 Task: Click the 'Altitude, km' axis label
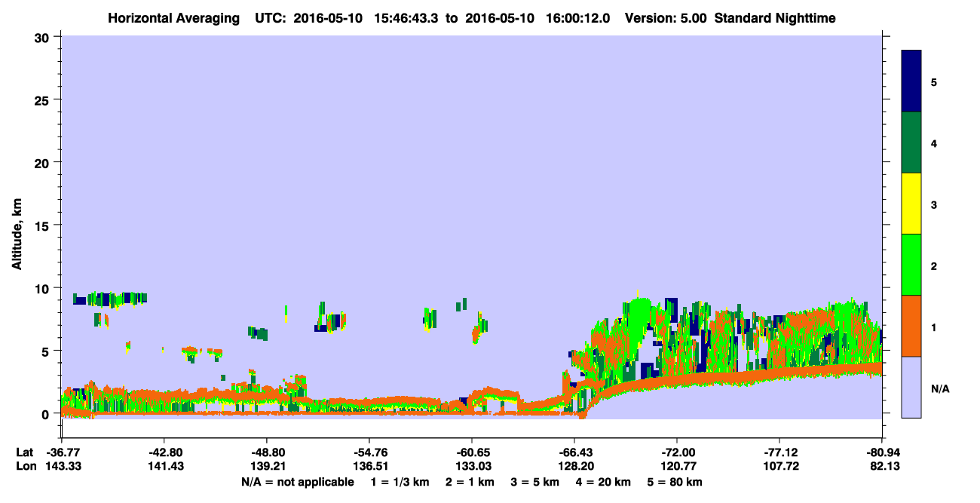click(x=17, y=232)
